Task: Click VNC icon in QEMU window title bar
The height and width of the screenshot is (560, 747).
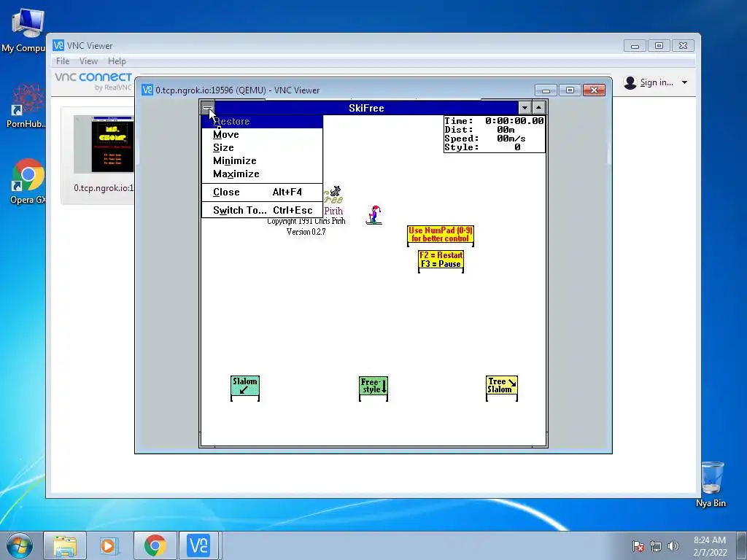Action: click(x=147, y=90)
